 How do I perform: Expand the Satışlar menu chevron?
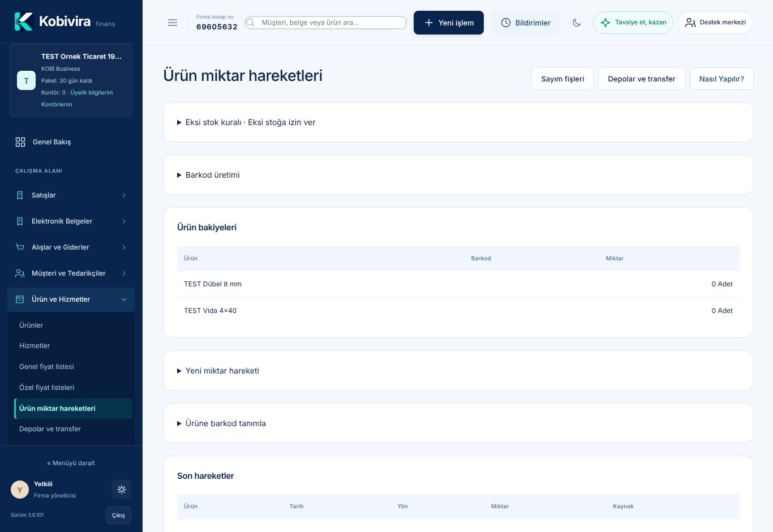(x=124, y=195)
